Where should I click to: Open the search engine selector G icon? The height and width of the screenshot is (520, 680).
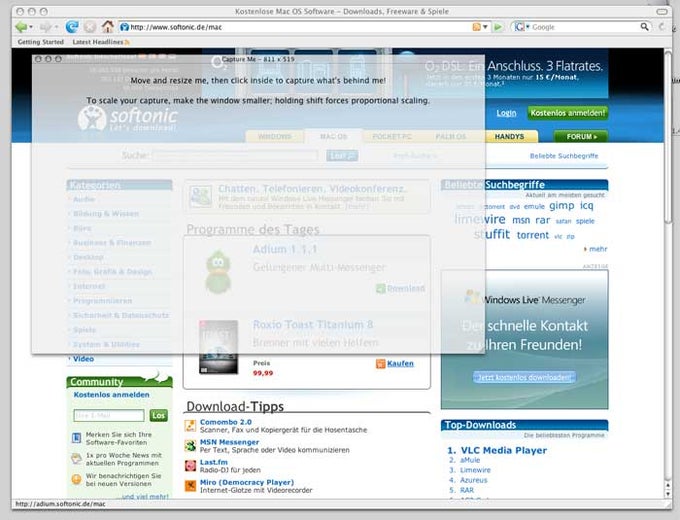(519, 27)
